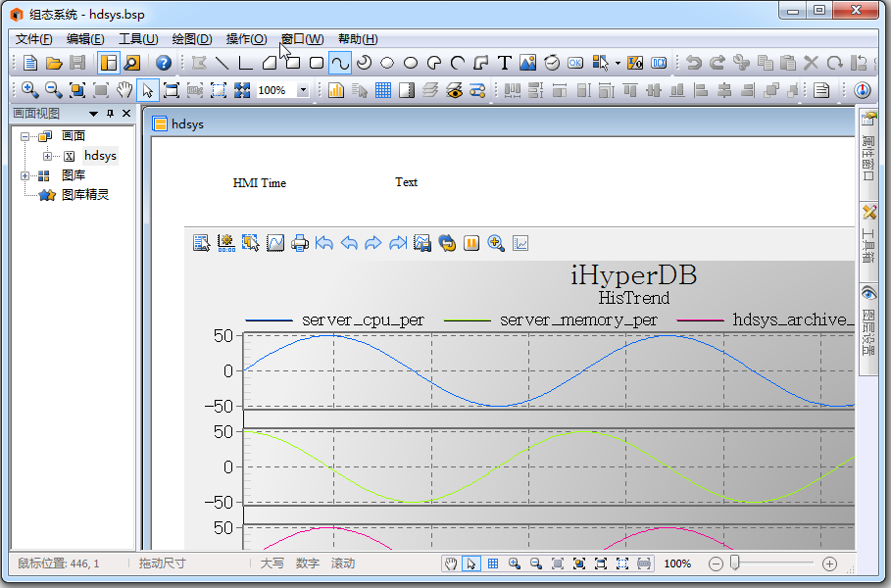Click the plus zoom button in status bar

tap(829, 563)
